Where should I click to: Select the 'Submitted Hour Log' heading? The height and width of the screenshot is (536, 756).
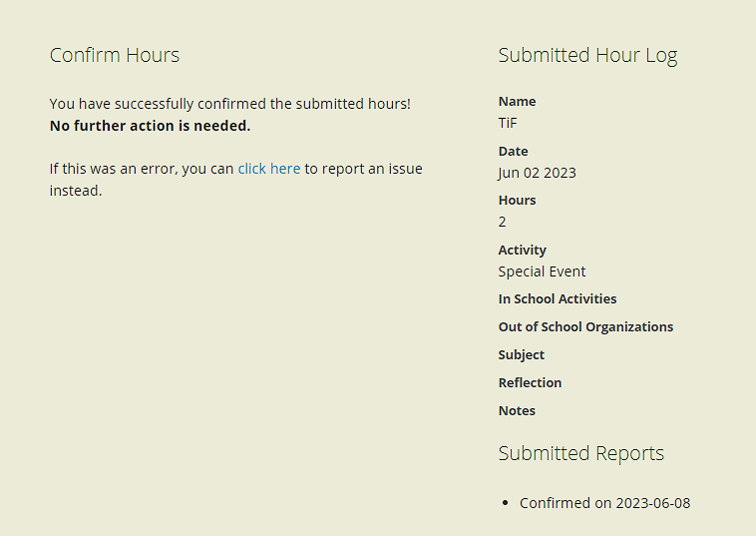[x=587, y=56]
